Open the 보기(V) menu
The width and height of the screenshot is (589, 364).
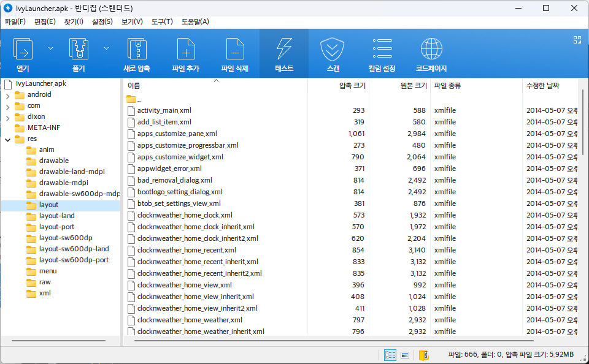132,22
